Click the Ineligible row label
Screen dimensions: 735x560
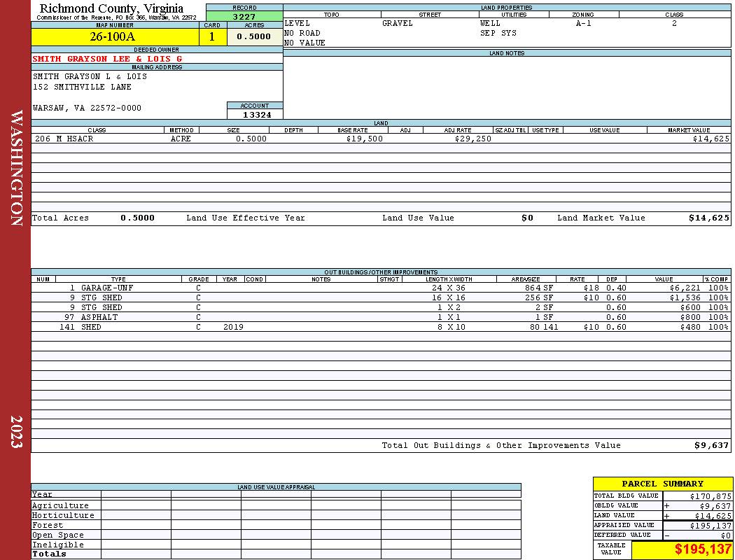[x=57, y=545]
